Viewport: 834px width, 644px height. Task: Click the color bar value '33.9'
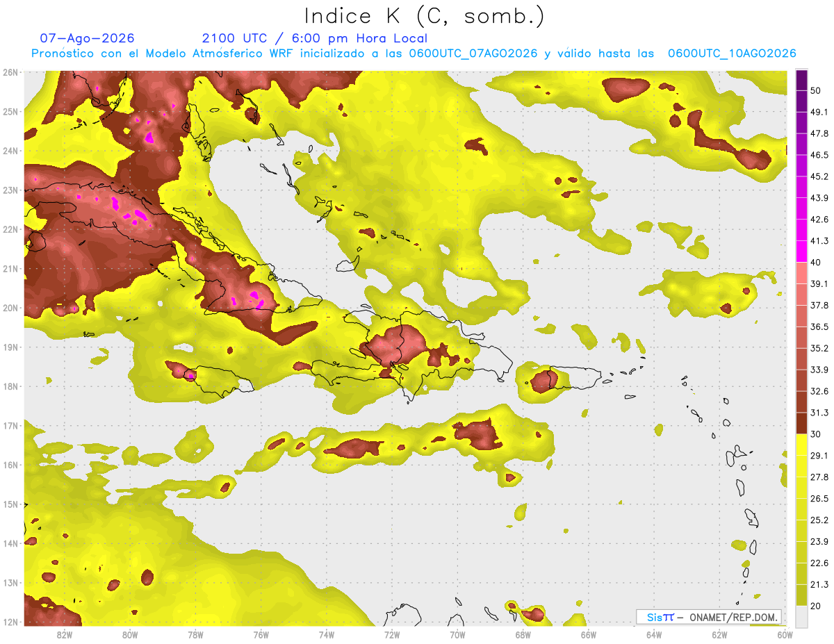(x=819, y=370)
